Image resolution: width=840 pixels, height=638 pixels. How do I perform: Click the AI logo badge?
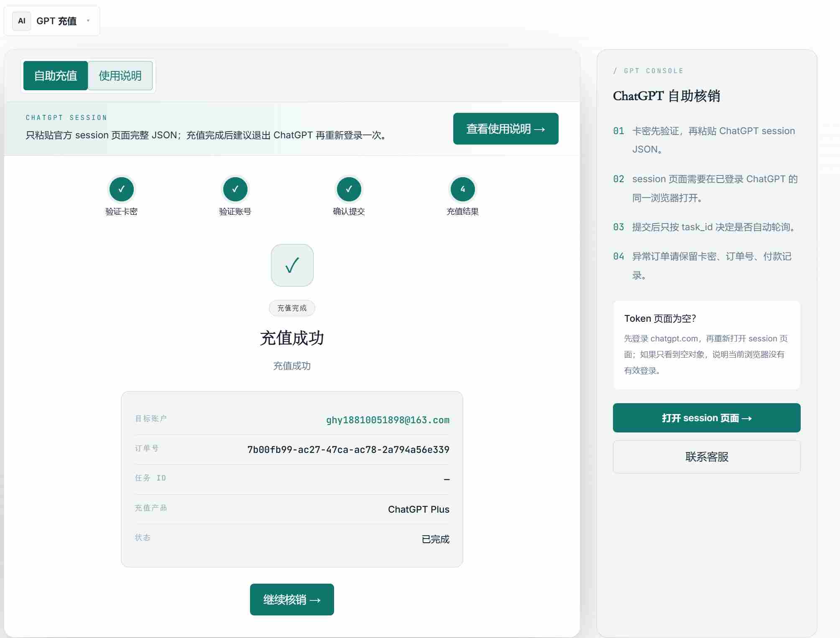pos(22,21)
